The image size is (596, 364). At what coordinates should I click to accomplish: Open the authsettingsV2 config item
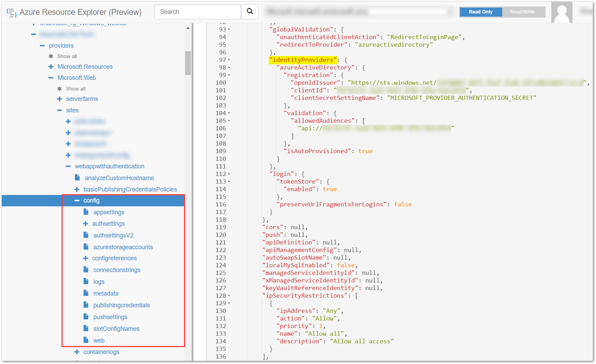[x=113, y=235]
